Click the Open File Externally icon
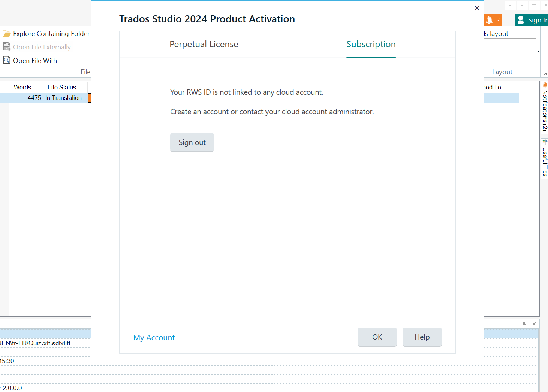The height and width of the screenshot is (392, 548). point(7,47)
